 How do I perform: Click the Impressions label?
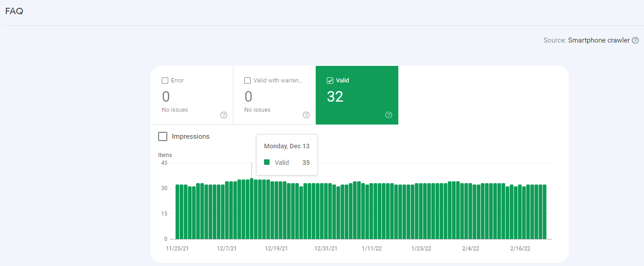click(191, 136)
